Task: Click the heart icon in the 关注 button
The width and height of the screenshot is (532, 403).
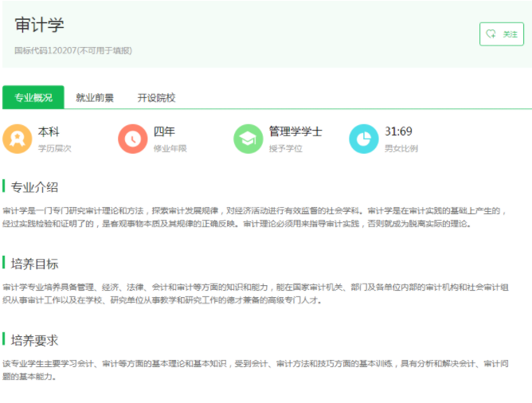Action: [x=491, y=34]
